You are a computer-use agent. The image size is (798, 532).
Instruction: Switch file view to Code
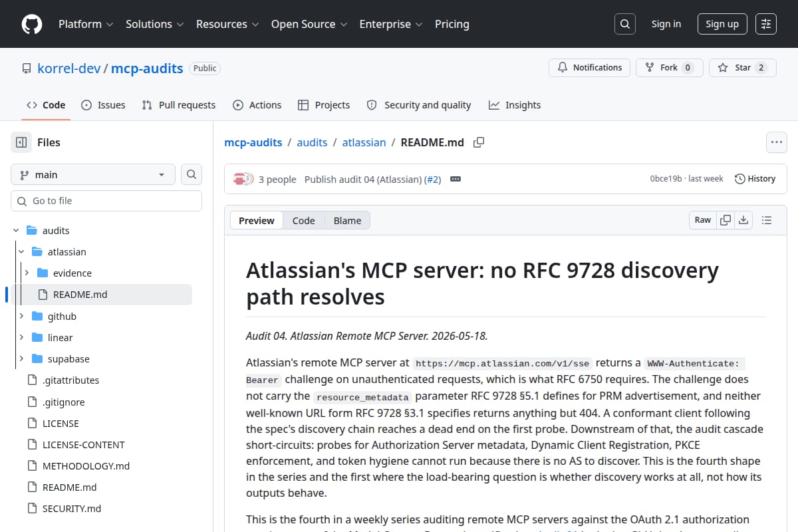tap(303, 221)
